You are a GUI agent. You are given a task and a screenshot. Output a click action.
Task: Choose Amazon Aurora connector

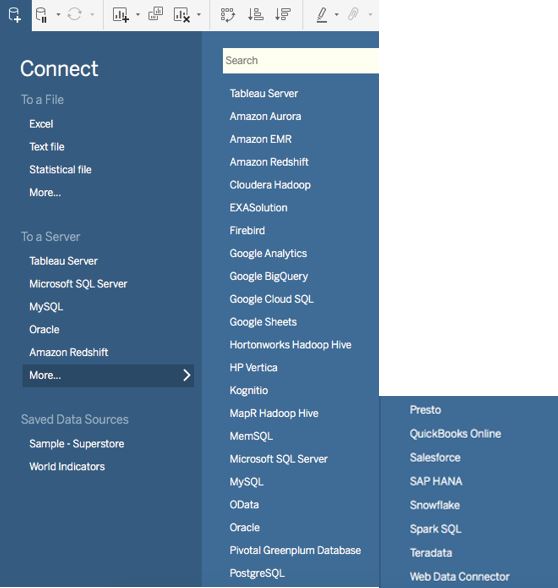coord(266,116)
